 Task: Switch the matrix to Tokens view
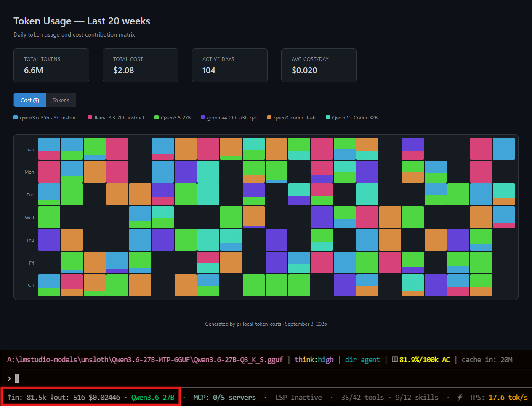pos(61,100)
